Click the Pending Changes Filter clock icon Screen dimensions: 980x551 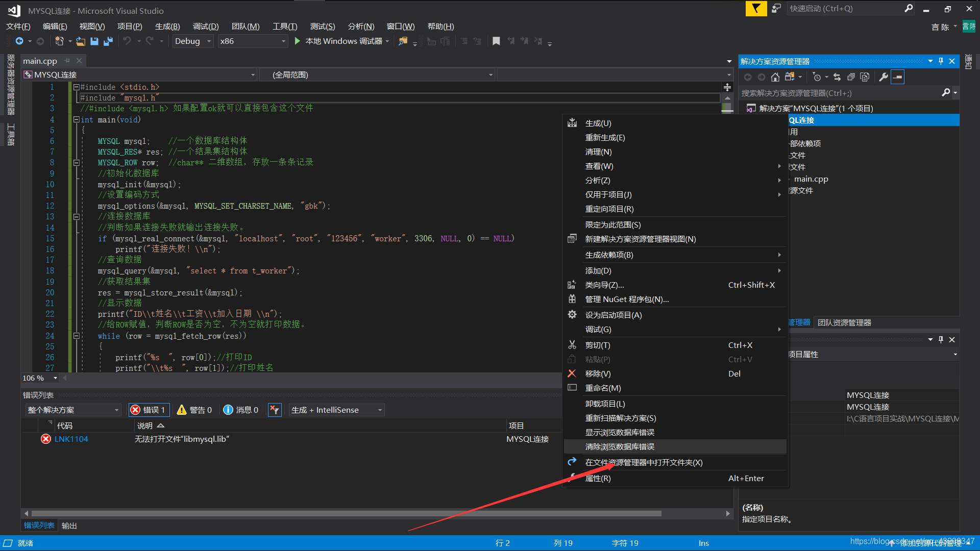tap(817, 77)
